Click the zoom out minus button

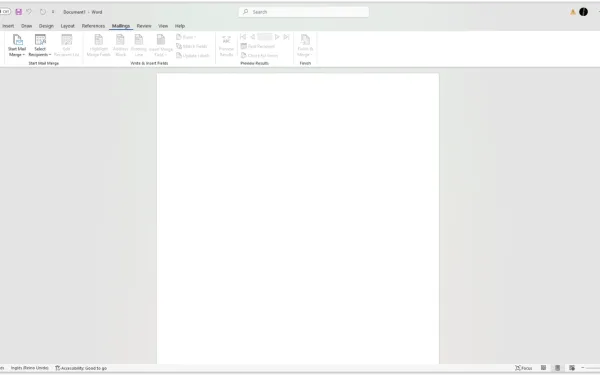click(583, 368)
